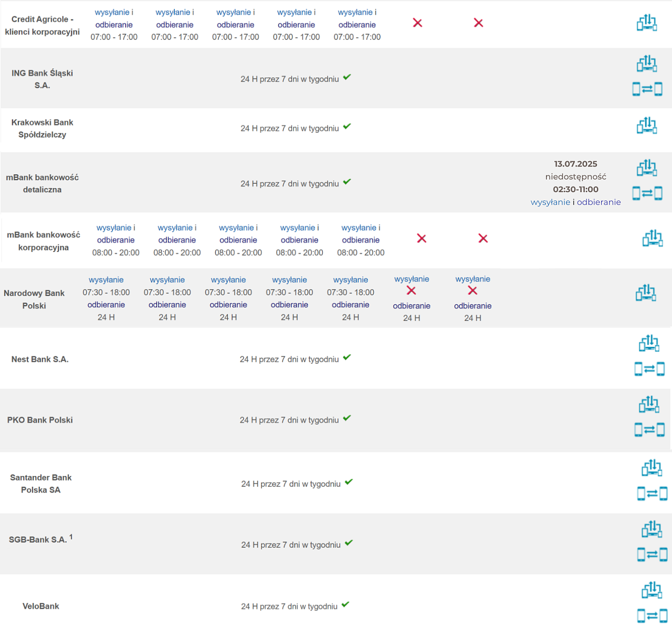Select the Santander Bank Polska SA name

[41, 484]
